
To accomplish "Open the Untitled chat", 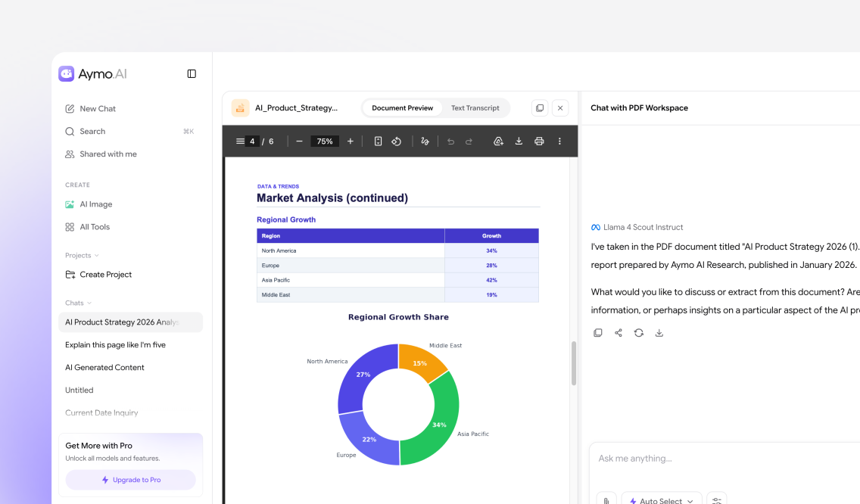I will [x=79, y=390].
